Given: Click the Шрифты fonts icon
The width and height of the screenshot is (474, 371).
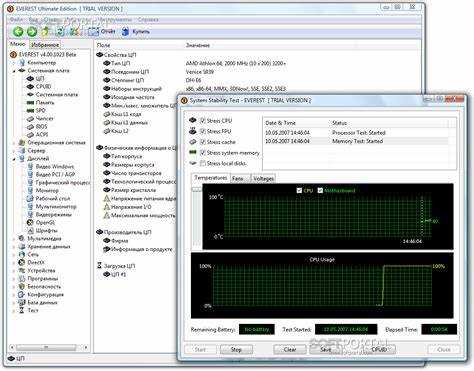Looking at the screenshot, I should (x=30, y=231).
